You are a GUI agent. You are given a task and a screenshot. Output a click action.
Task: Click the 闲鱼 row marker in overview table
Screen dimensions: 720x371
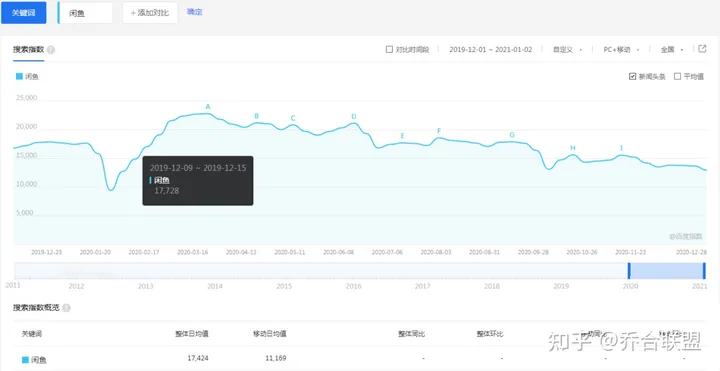coord(25,360)
